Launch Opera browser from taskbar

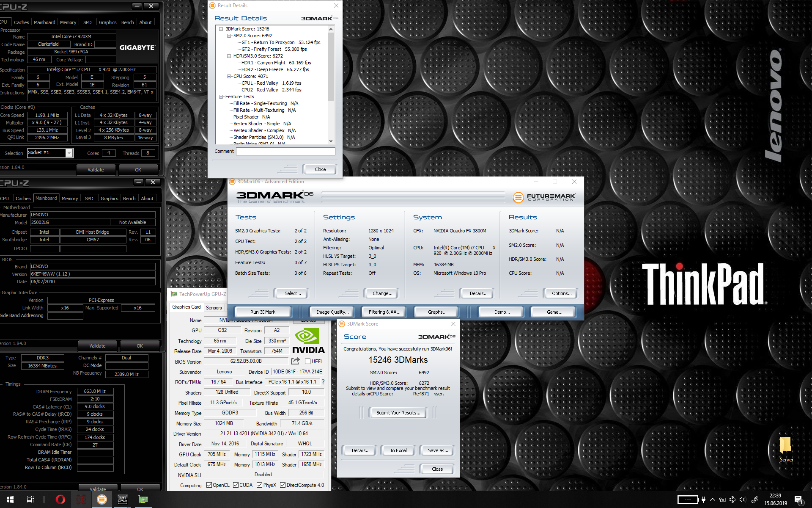point(60,500)
